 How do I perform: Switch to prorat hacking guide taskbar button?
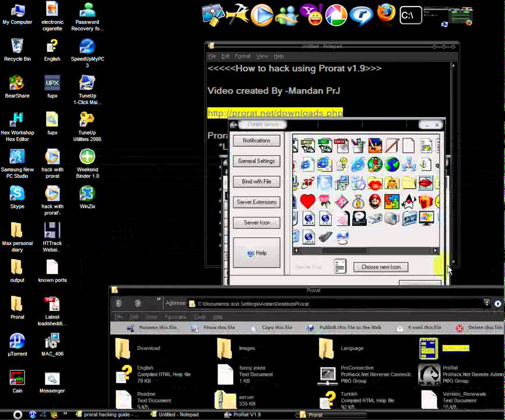pyautogui.click(x=107, y=415)
